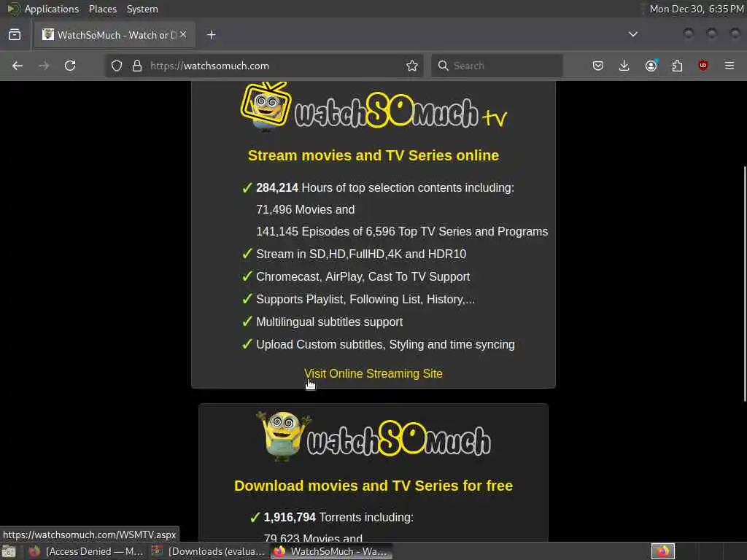Switch to Access Denied taskbar window

(88, 551)
